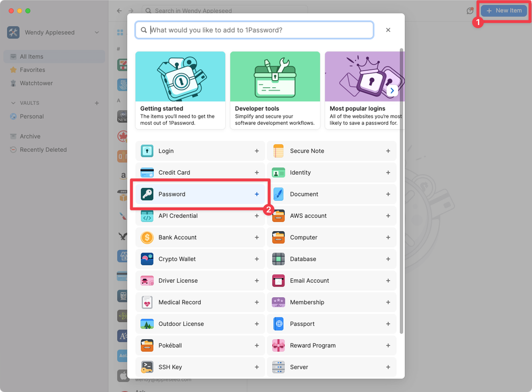Click the Bank Account dollar icon
This screenshot has width=532, height=392.
point(147,238)
